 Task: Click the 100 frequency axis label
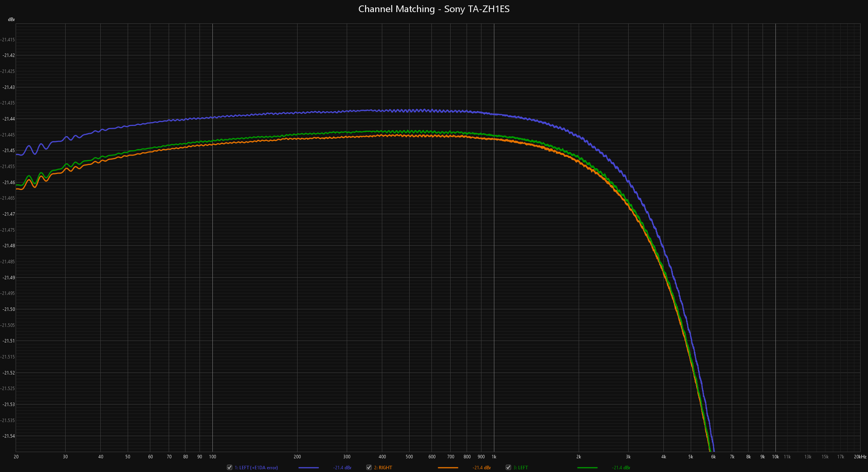[212, 457]
